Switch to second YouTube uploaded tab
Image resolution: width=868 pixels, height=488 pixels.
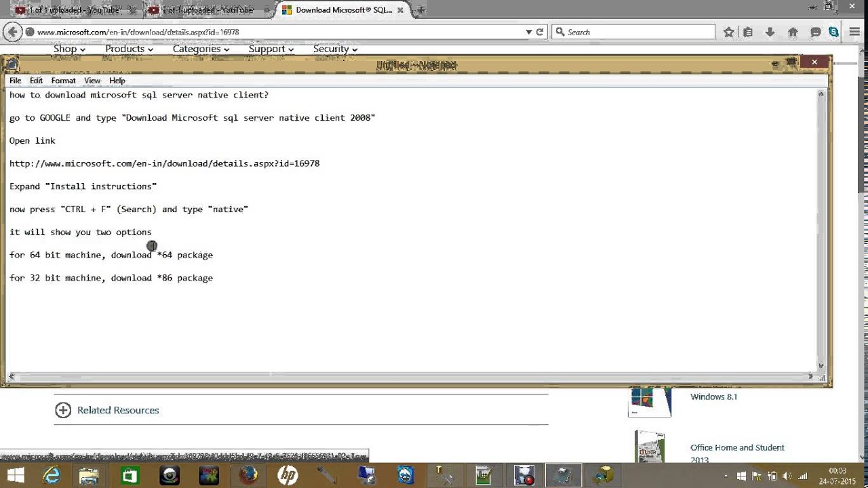click(x=207, y=10)
